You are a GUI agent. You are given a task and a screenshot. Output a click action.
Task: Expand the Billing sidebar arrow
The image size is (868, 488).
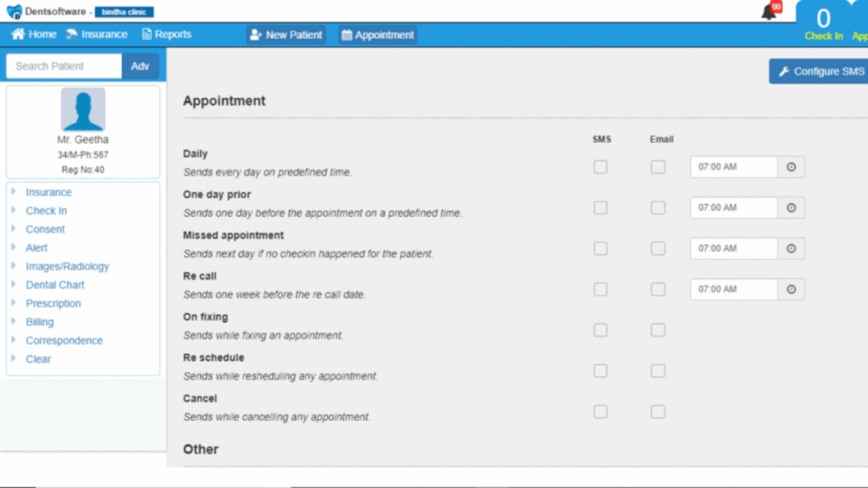(14, 321)
